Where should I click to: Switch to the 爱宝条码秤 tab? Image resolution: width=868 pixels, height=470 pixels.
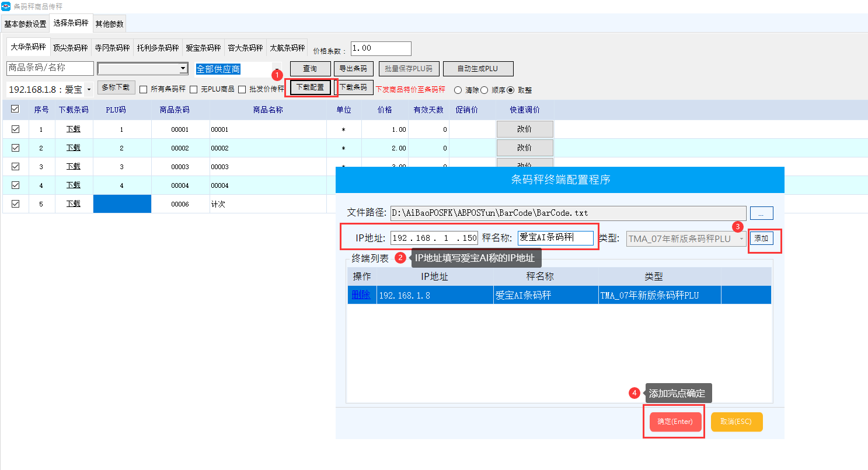pos(203,48)
